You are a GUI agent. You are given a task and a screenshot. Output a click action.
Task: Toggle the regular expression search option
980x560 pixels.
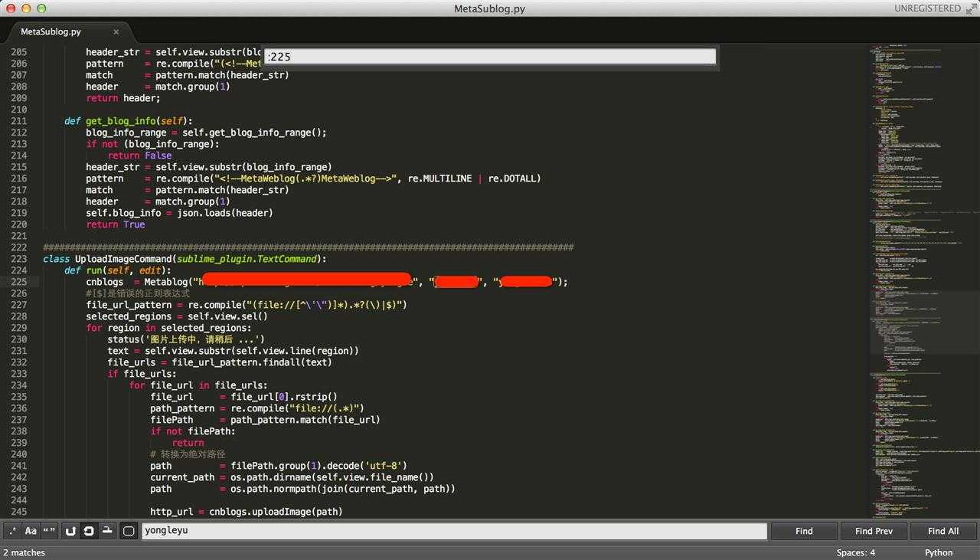click(12, 531)
